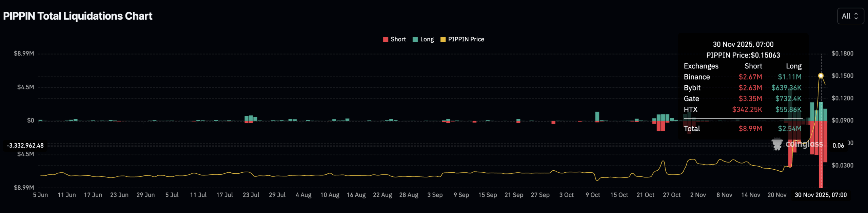Click the PIPPIN Price:$0.15063 tooltip text
The image size is (868, 213).
point(743,55)
